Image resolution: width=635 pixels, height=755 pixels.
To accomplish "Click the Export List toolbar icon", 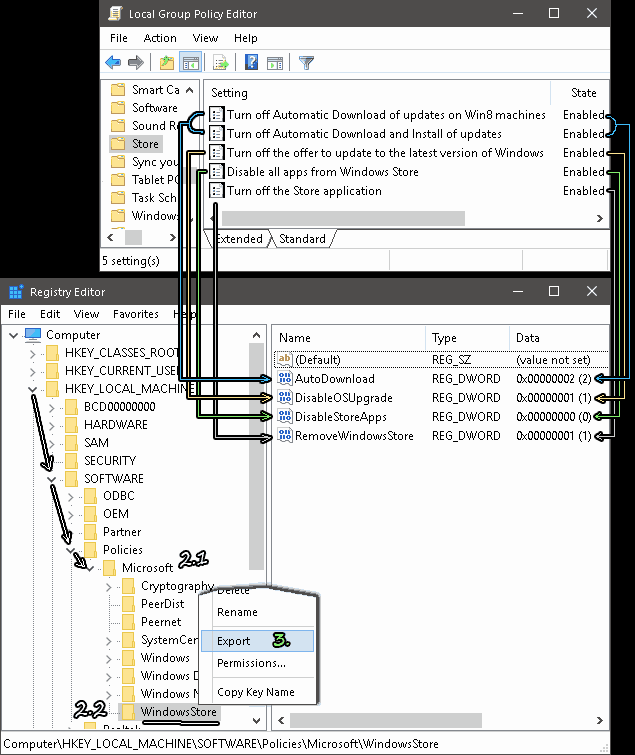I will point(220,63).
